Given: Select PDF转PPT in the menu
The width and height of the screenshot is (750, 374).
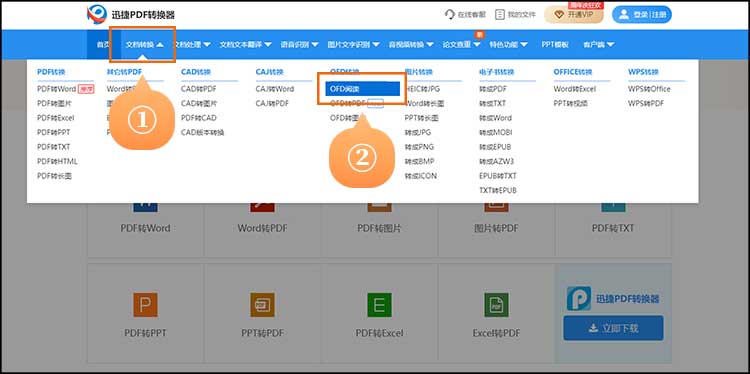Looking at the screenshot, I should click(x=53, y=132).
